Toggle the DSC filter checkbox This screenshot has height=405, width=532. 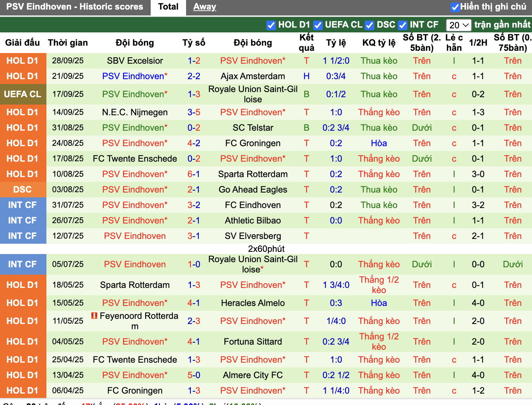point(370,25)
